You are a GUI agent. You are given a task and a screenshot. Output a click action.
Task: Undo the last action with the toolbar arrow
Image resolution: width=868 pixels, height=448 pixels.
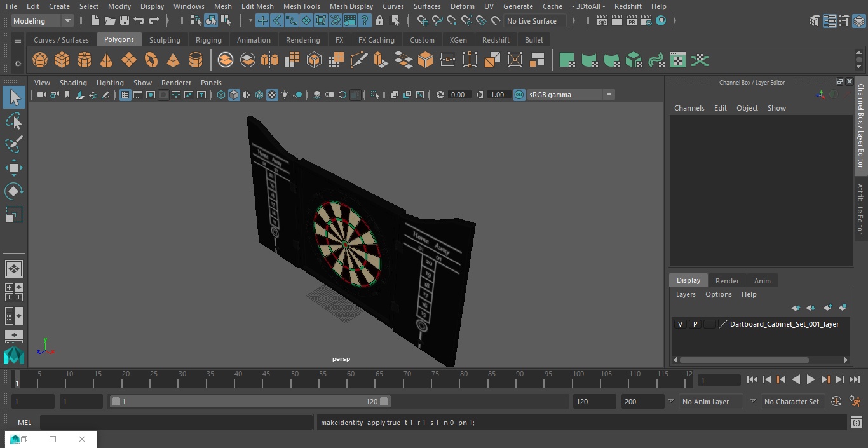[139, 21]
